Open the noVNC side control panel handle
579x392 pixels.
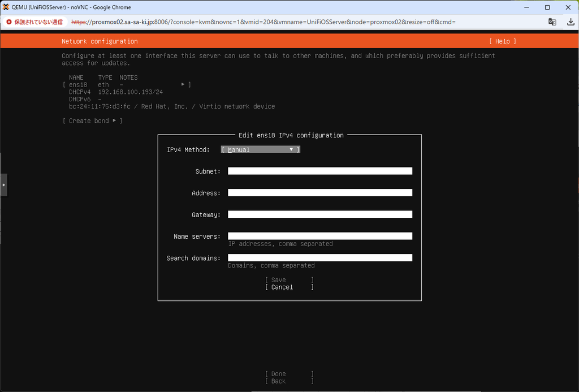pos(4,185)
